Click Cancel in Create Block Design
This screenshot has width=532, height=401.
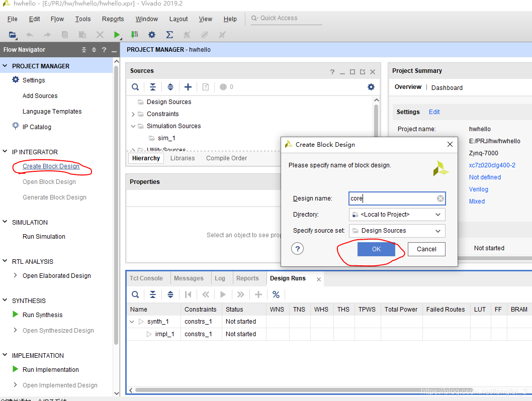pyautogui.click(x=426, y=249)
